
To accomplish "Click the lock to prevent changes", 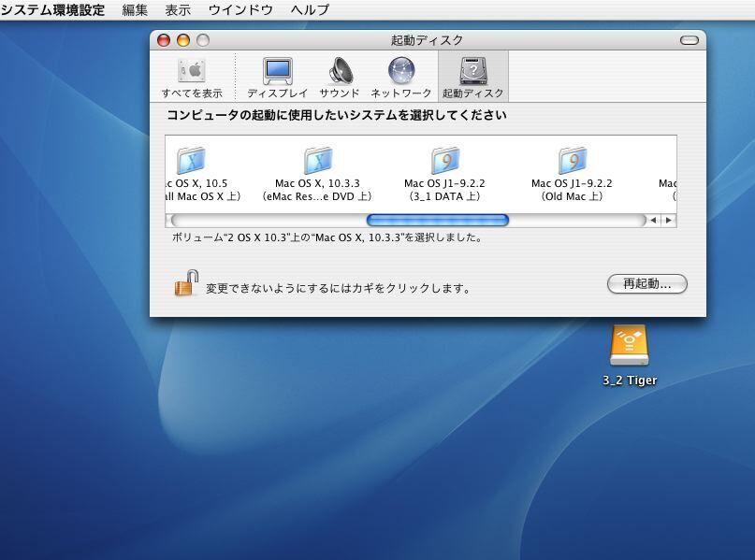I will click(186, 283).
